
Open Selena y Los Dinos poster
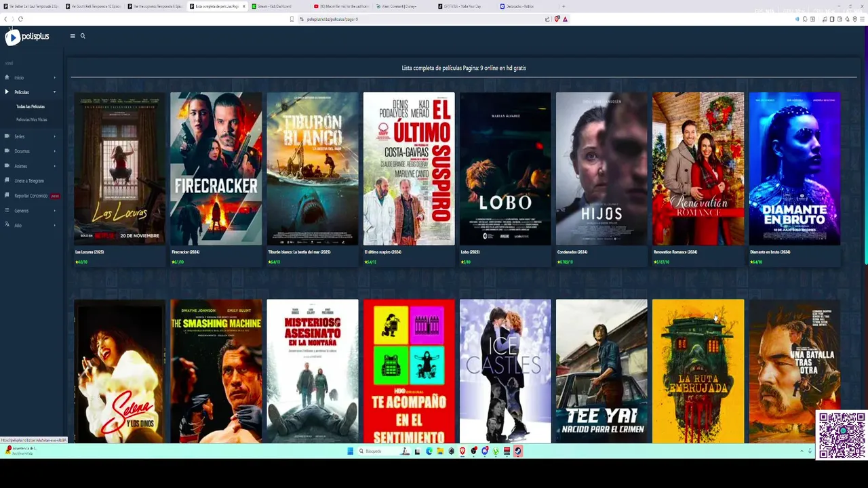[119, 371]
